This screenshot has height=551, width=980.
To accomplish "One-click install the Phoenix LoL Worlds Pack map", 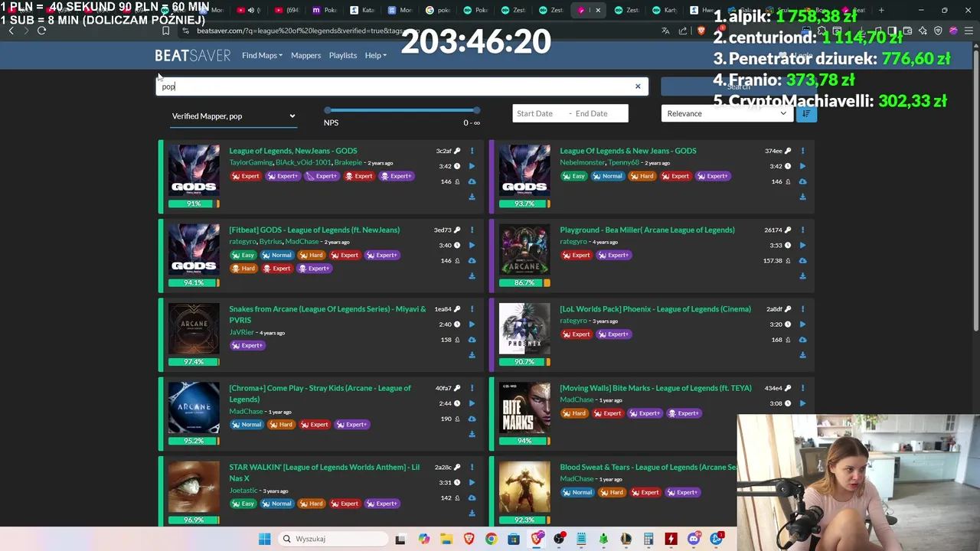I will tap(802, 339).
